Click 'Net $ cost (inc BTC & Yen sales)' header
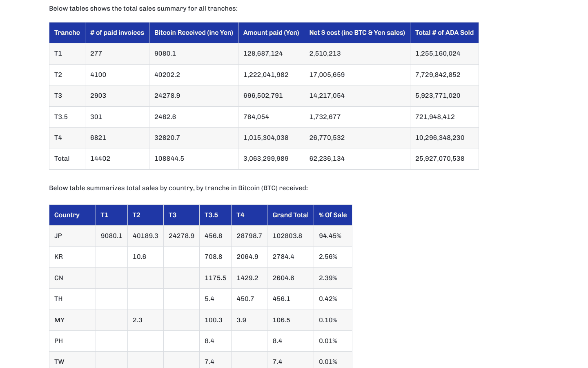The image size is (588, 368). pos(357,33)
